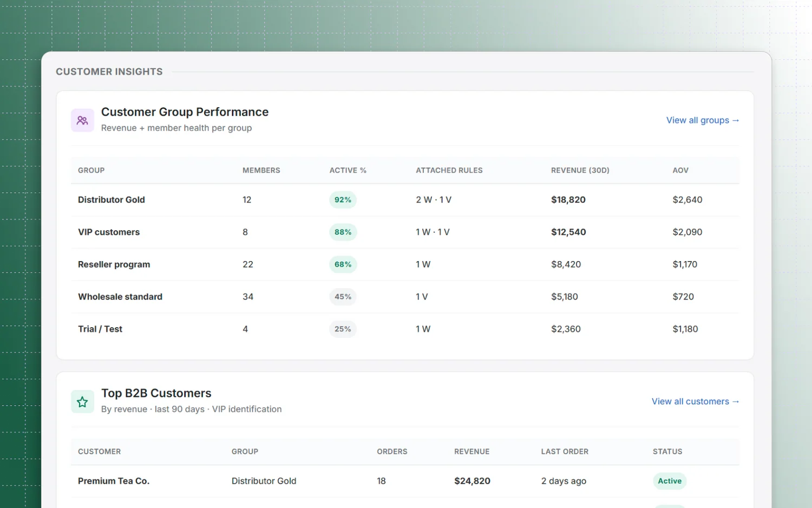Click the MEMBERS column header
Image resolution: width=812 pixels, height=508 pixels.
click(261, 170)
